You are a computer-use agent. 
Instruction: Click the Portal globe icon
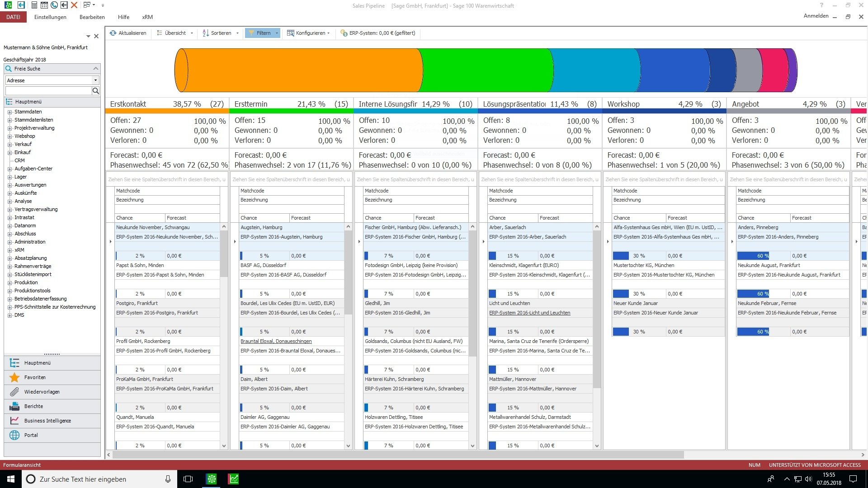[x=14, y=435]
